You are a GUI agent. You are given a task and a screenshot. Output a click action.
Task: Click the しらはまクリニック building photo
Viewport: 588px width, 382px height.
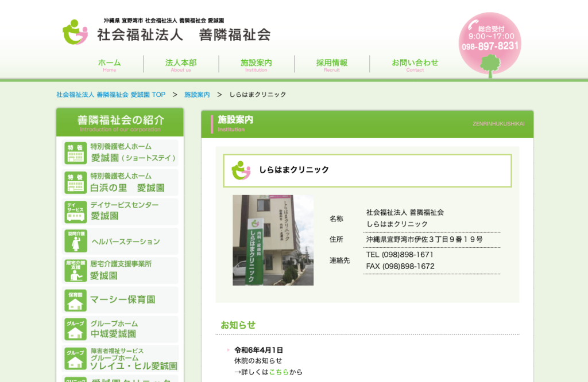[x=273, y=240]
